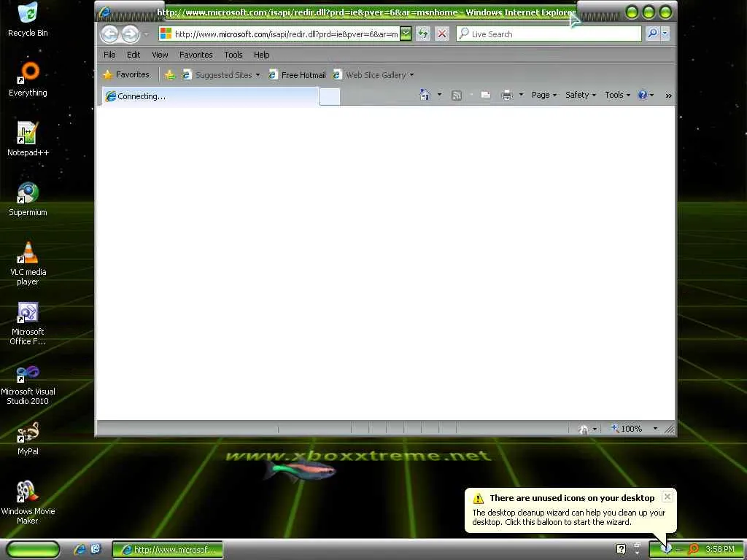Open recent pages dropdown beside Forward button

point(146,34)
